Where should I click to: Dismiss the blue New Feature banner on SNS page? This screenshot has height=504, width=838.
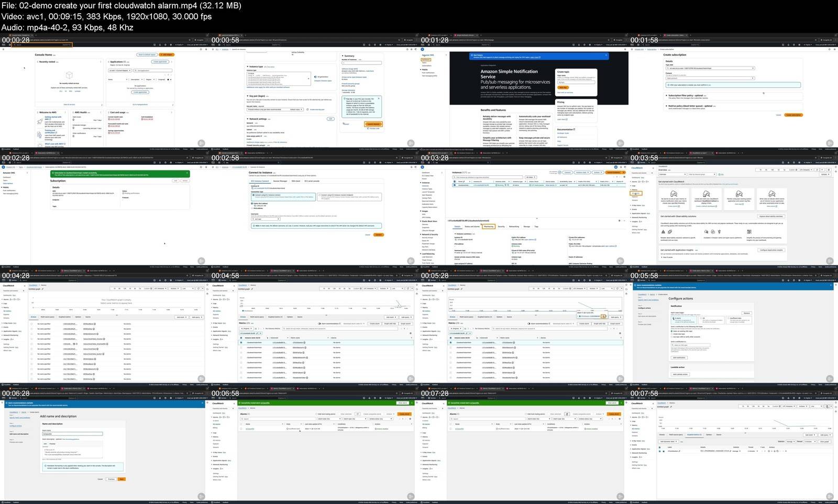607,54
